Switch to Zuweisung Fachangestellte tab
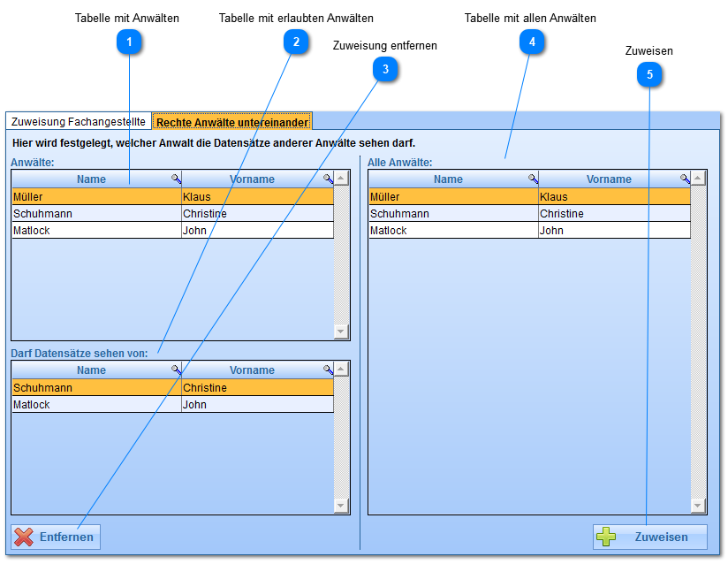 click(79, 121)
